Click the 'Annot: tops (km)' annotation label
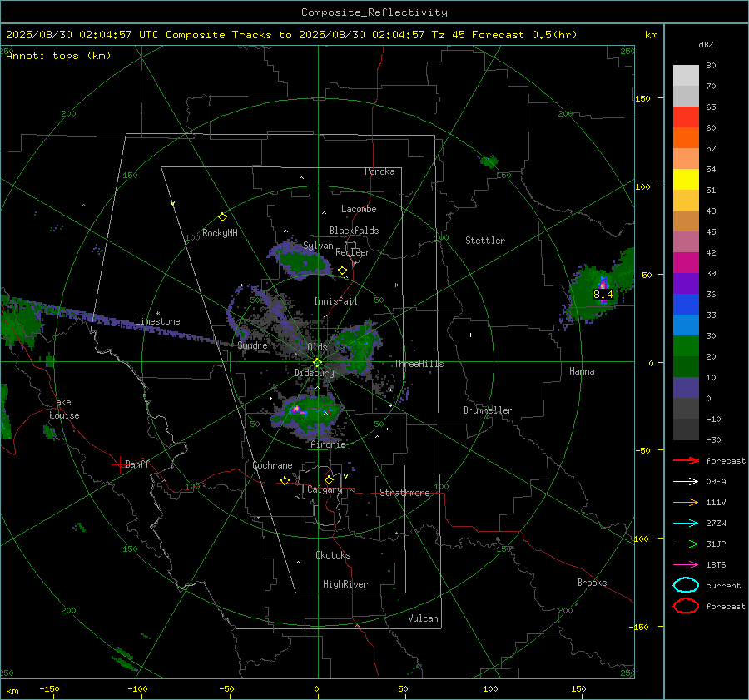This screenshot has height=700, width=749. tap(58, 56)
